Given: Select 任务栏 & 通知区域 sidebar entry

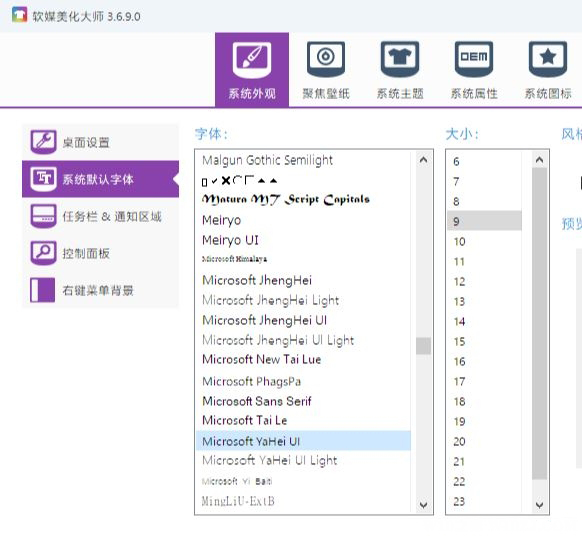Looking at the screenshot, I should pos(100,216).
